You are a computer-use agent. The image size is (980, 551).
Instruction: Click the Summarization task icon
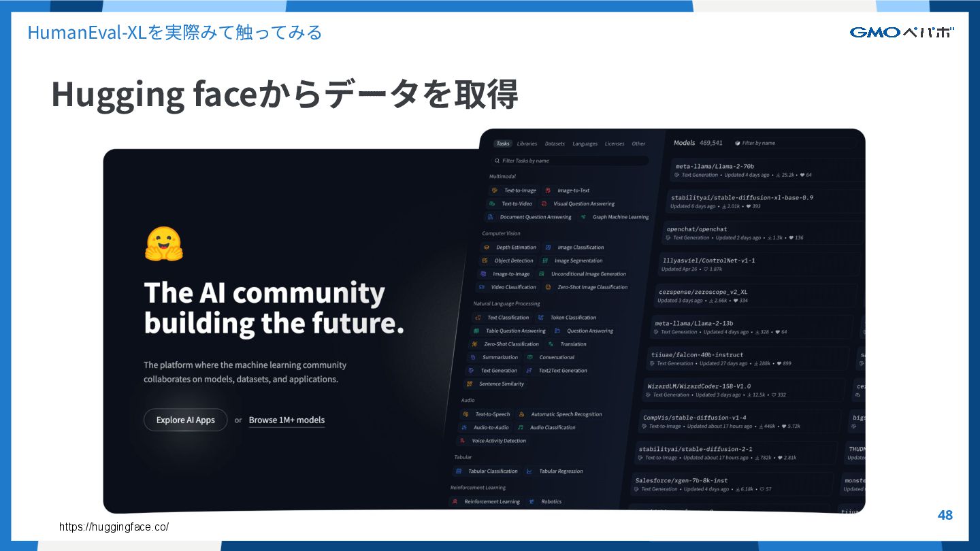(473, 357)
